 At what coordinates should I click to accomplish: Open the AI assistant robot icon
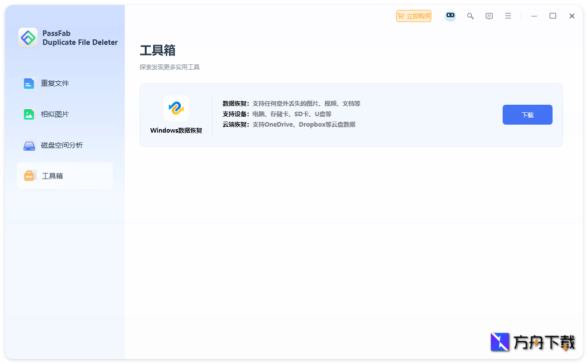pyautogui.click(x=450, y=15)
